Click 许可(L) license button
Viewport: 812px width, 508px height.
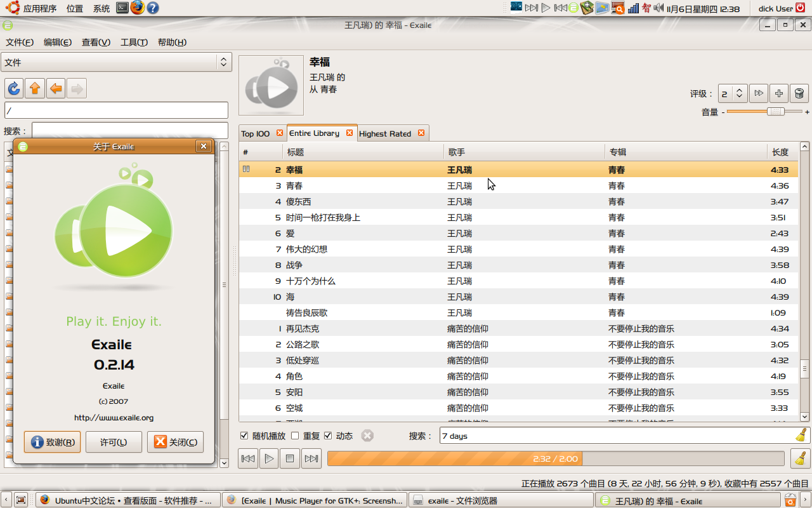point(114,442)
